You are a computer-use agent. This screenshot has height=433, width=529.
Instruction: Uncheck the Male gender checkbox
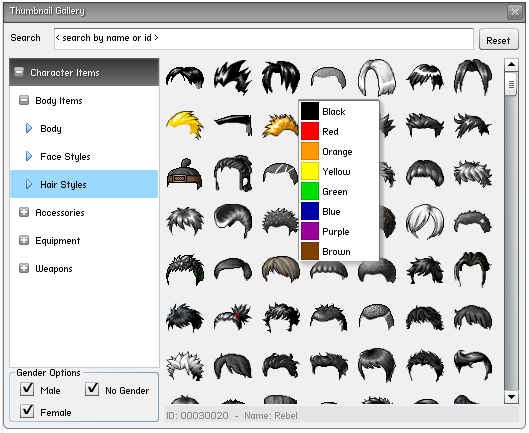click(27, 389)
